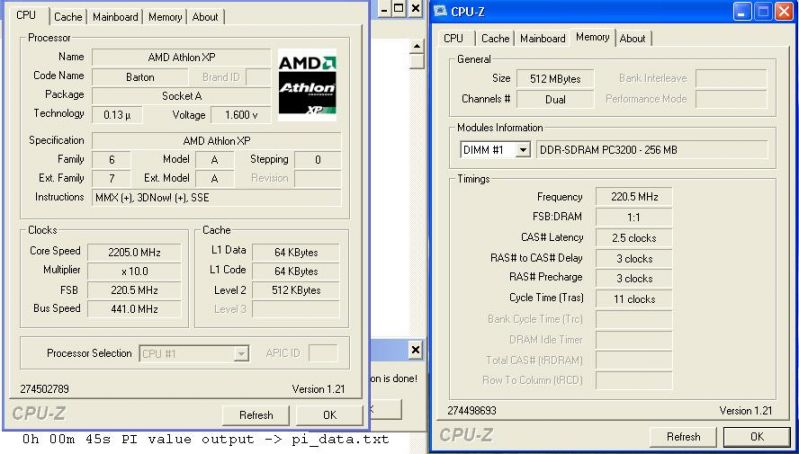Click the Core Speed 2205.0 MHz value
Viewport: 799px width, 454px height.
coord(135,252)
